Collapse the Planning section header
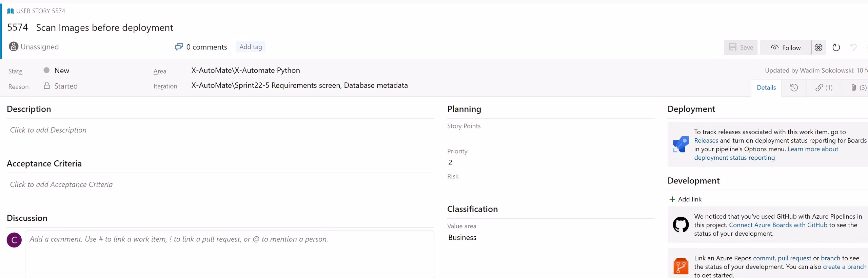Screen dimensions: 868x278 464,109
